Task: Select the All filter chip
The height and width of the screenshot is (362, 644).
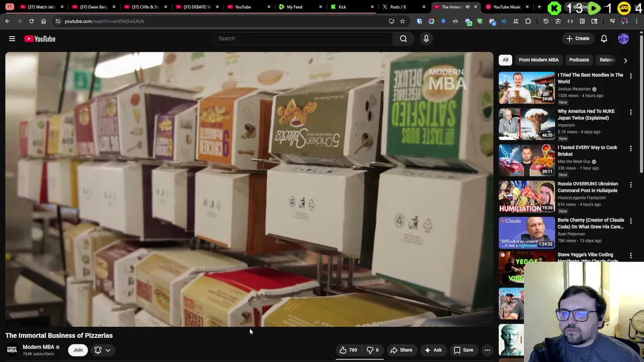Action: click(505, 60)
